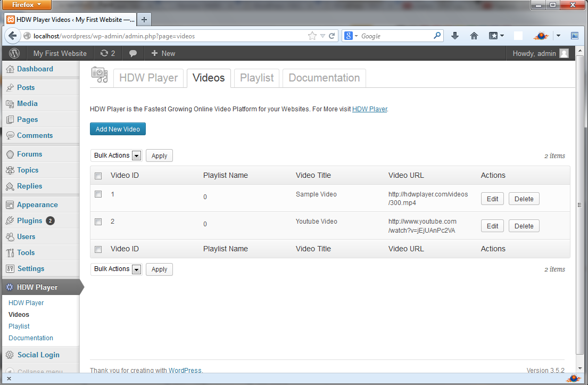Click the New content plus item
Viewport: 588px width, 385px height.
163,53
